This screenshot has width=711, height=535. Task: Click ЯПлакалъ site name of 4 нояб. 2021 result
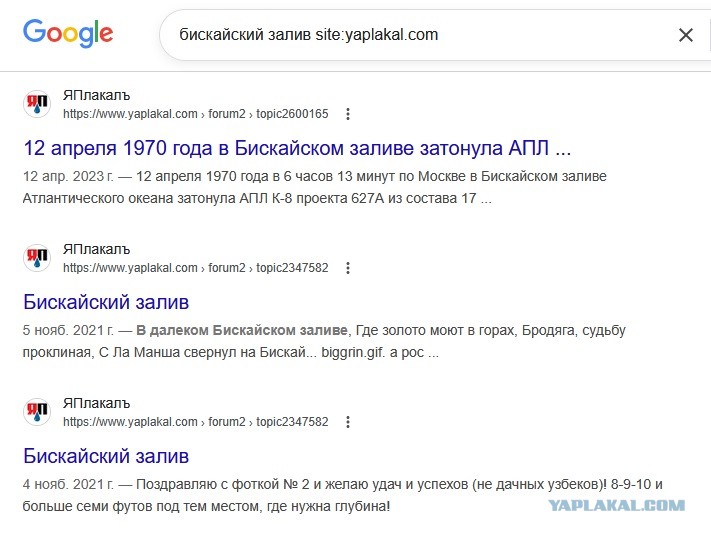point(96,403)
